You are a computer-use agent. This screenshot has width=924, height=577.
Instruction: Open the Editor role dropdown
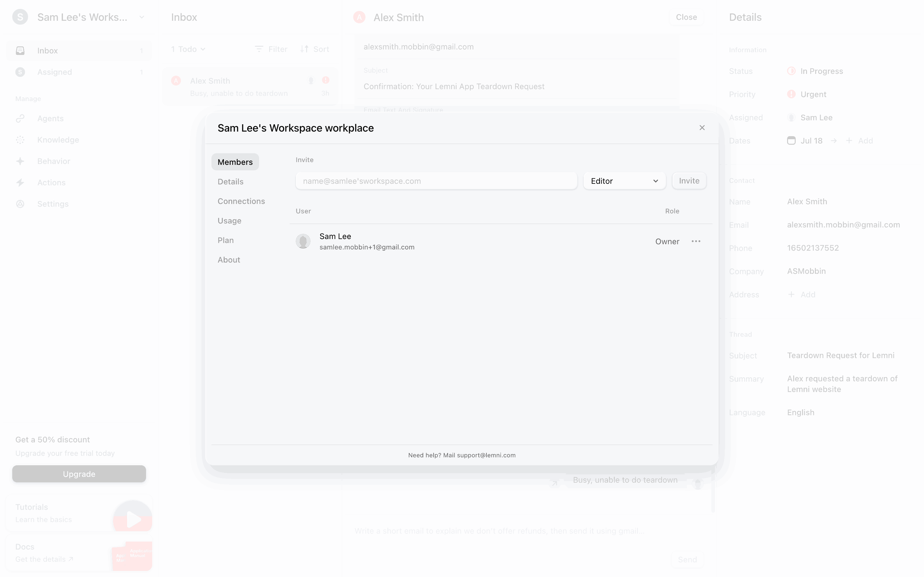click(x=624, y=181)
